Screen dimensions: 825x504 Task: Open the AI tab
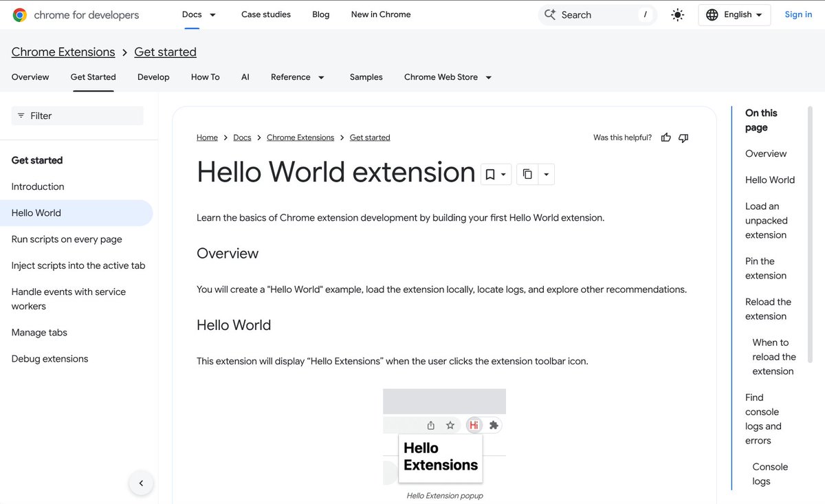[245, 77]
